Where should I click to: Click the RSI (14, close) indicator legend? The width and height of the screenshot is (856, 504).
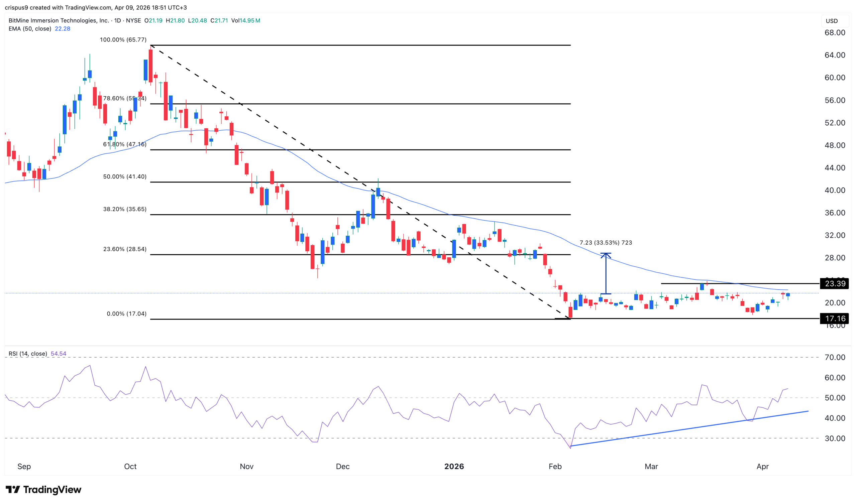[x=28, y=354]
